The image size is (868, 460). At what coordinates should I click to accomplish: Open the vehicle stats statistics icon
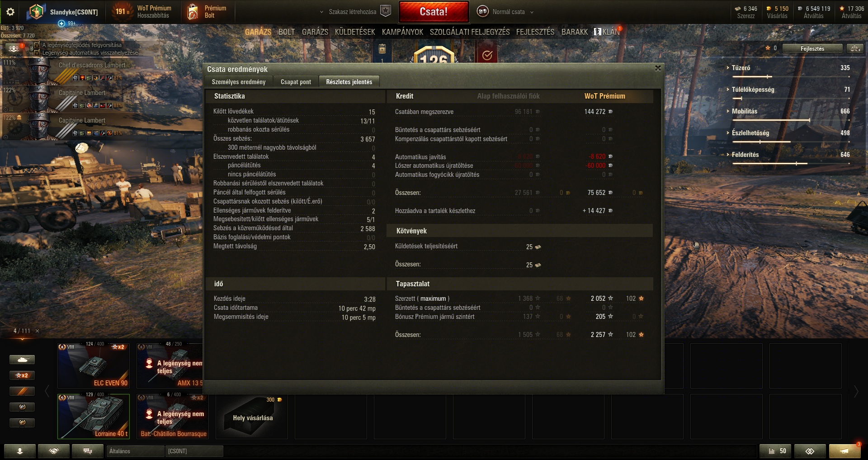[x=776, y=451]
